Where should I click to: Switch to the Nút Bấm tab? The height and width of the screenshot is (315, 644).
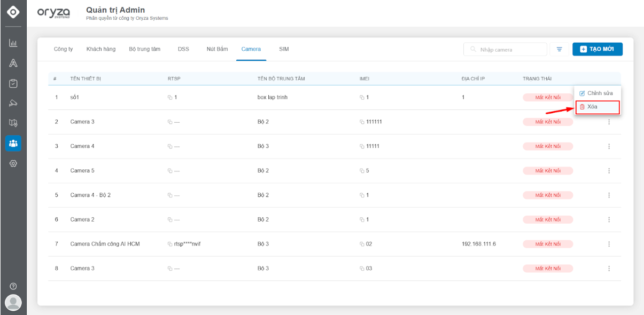point(218,49)
